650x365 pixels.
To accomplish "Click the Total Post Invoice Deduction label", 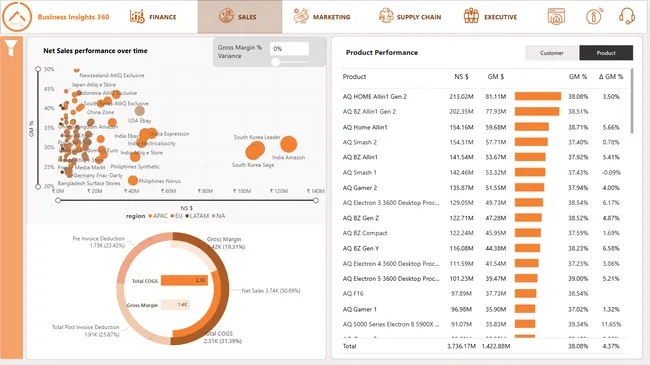I will (x=85, y=331).
